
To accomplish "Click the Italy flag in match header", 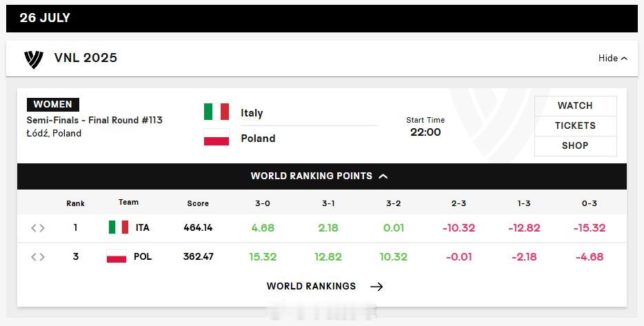I will pyautogui.click(x=217, y=112).
